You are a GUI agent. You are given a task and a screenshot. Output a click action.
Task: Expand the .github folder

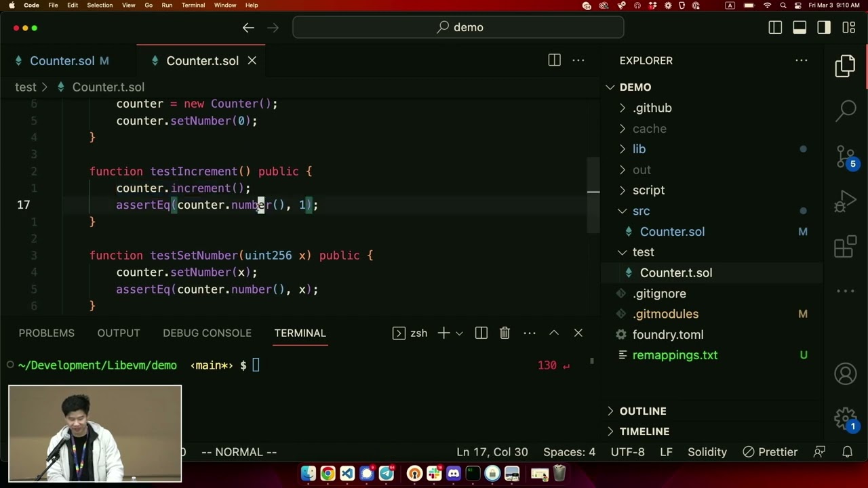pyautogui.click(x=623, y=108)
